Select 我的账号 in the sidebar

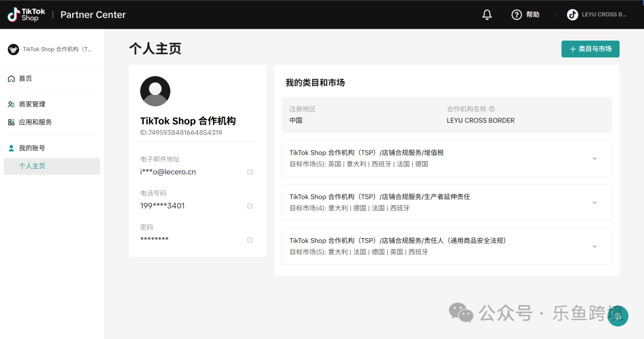[32, 148]
